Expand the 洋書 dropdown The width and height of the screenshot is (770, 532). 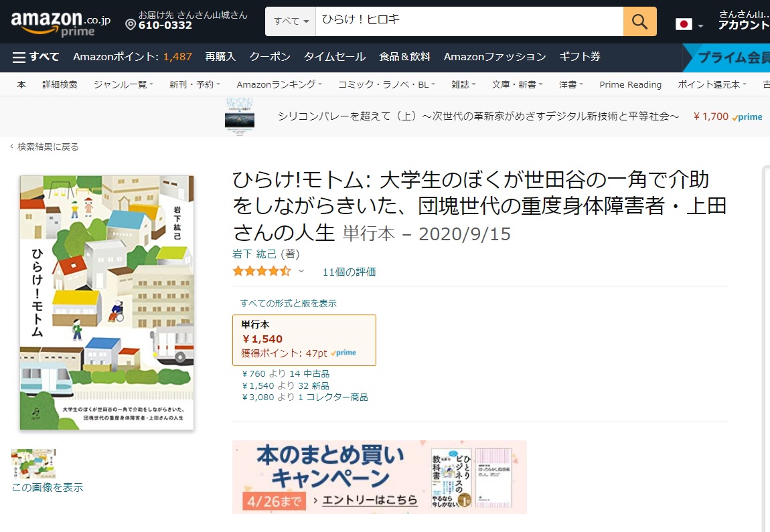coord(570,84)
